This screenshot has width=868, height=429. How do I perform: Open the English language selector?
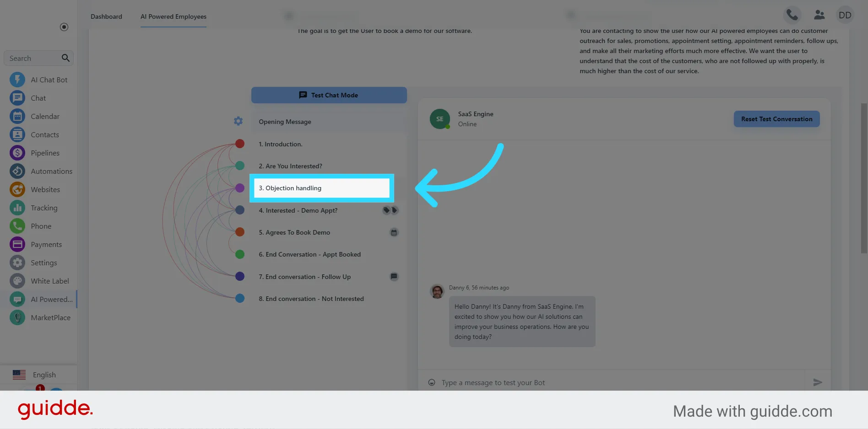point(38,375)
